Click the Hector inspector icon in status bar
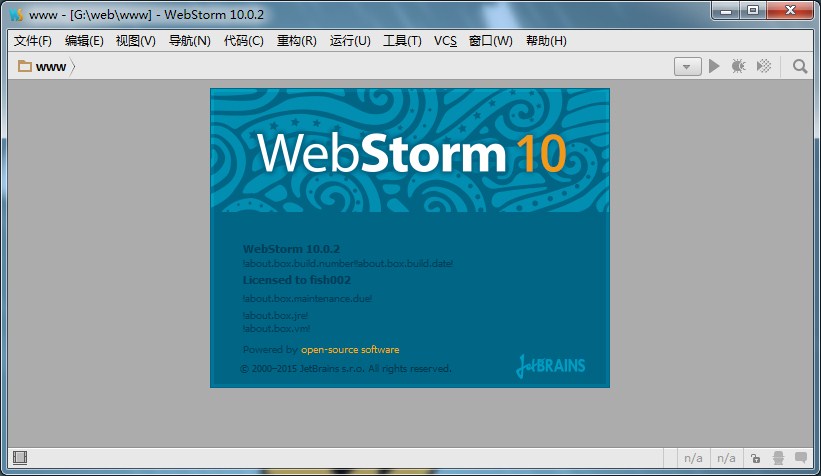 point(779,458)
